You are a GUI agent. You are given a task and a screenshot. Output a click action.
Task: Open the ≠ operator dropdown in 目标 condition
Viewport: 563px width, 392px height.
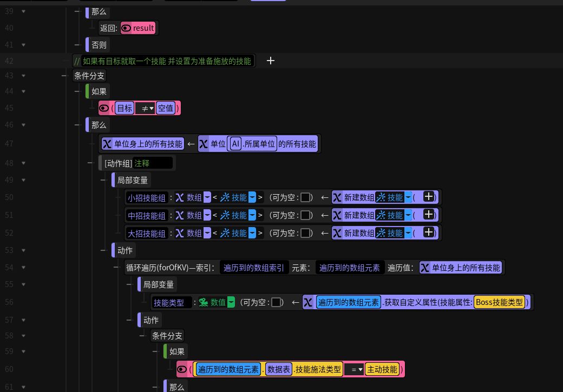pos(145,108)
